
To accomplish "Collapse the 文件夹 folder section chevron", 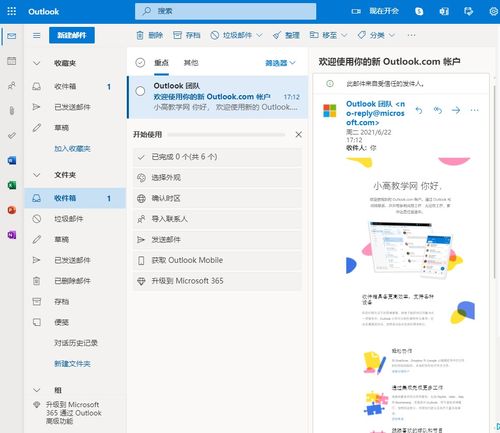I will point(37,175).
